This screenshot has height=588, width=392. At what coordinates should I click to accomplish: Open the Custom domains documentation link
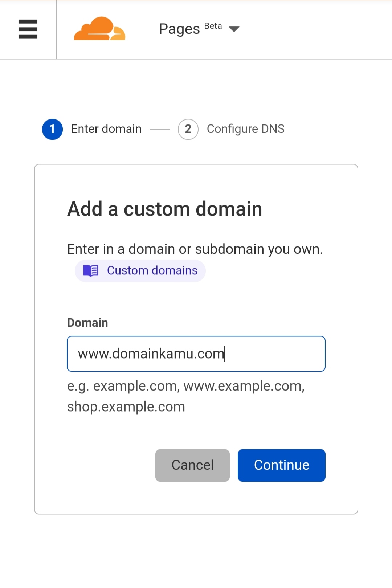152,271
